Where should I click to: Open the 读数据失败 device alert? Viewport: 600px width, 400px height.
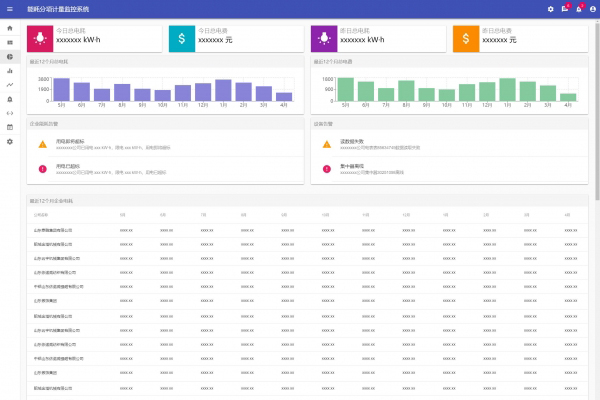pos(449,144)
